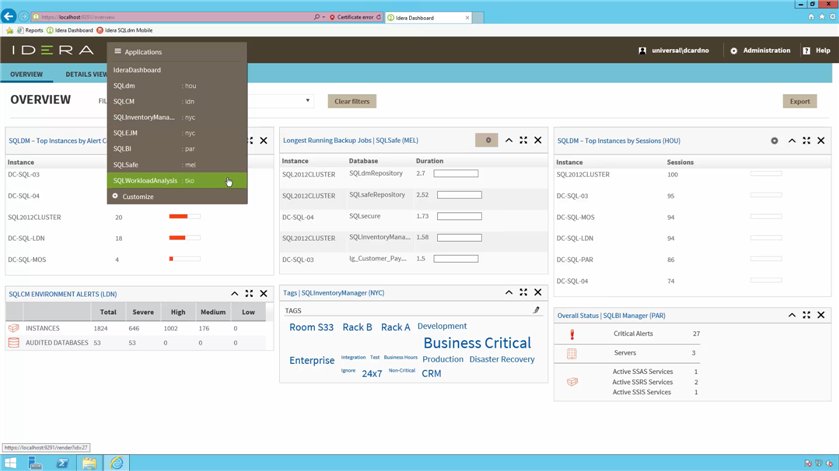Screen dimensions: 839x471
Task: Collapse Tags SQLInventoryManager widget
Action: pos(509,292)
